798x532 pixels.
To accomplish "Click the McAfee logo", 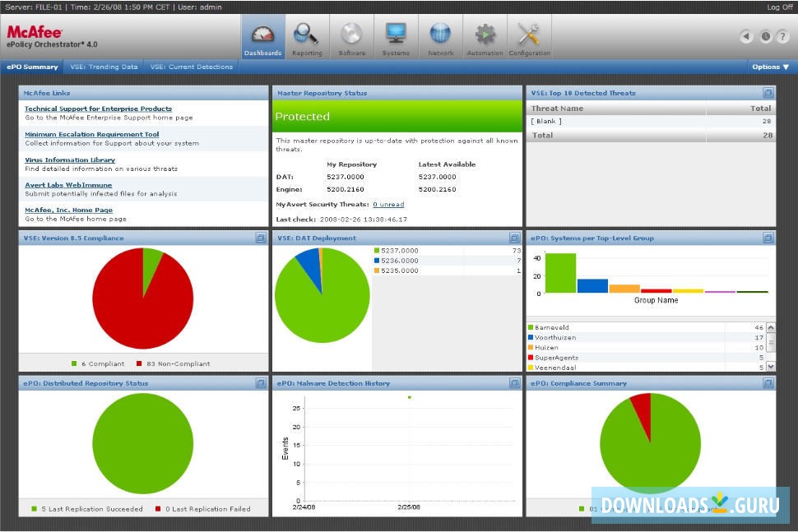I will [34, 32].
